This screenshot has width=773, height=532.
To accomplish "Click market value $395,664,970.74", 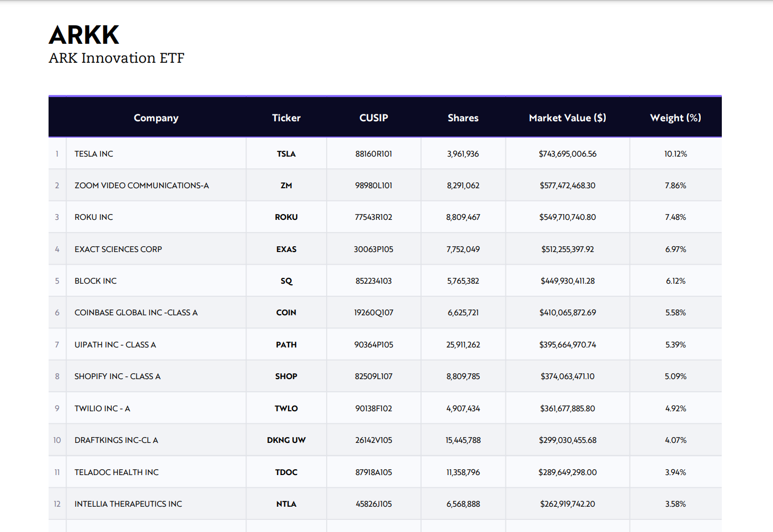I will click(x=568, y=345).
